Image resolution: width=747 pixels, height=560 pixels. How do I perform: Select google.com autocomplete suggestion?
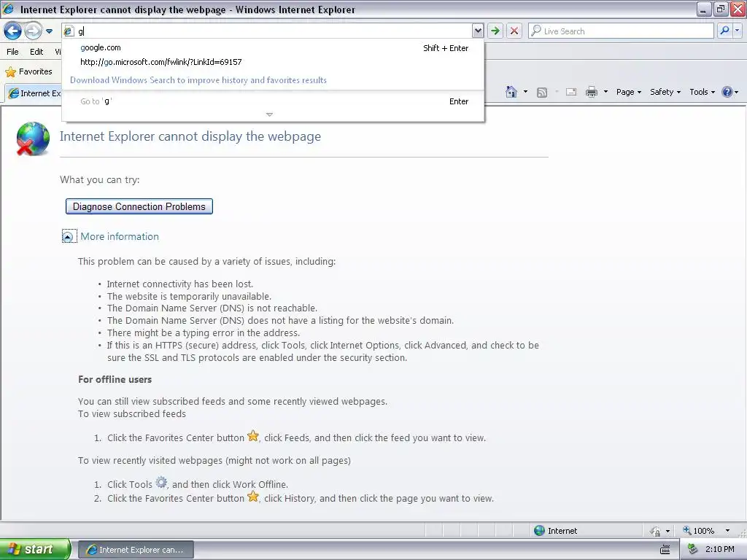pos(274,48)
